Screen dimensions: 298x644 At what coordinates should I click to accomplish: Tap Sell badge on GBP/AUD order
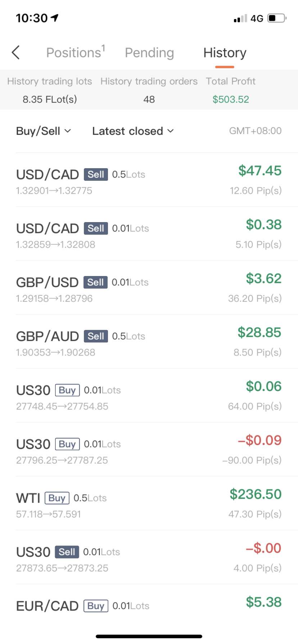[x=96, y=336]
